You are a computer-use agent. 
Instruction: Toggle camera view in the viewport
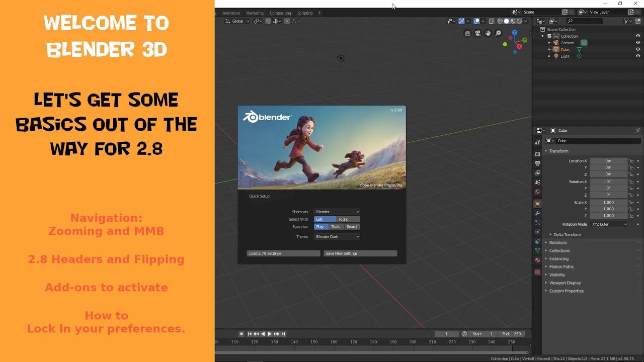477,33
